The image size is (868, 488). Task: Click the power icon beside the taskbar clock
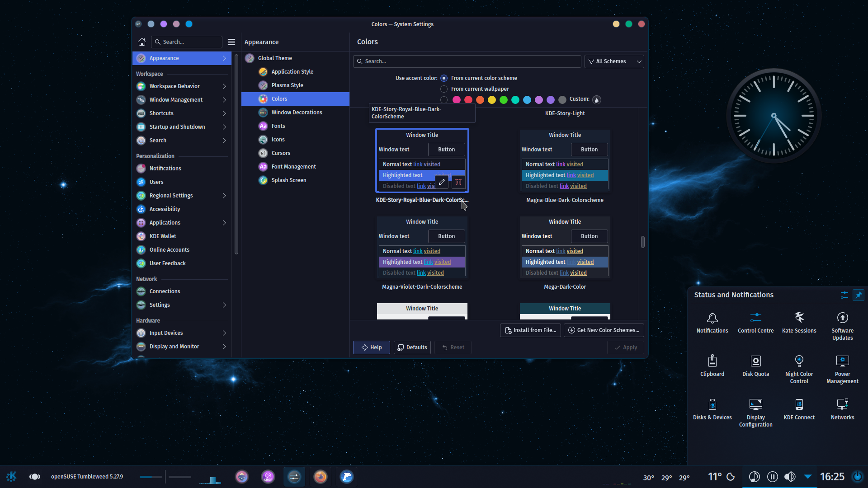[x=857, y=477]
